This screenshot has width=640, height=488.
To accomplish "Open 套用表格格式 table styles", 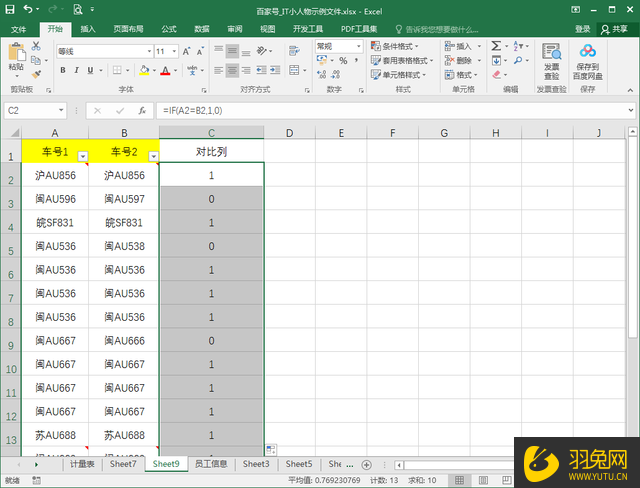I will pos(402,61).
